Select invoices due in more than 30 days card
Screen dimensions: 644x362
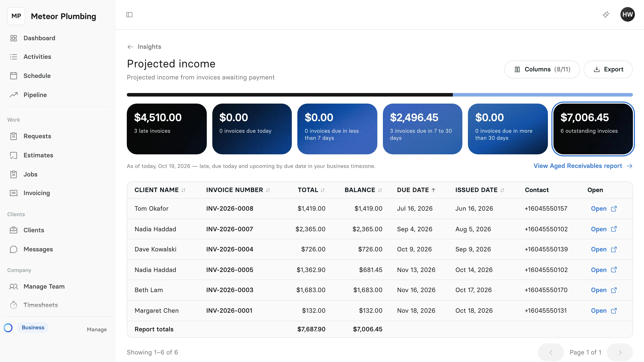click(508, 129)
